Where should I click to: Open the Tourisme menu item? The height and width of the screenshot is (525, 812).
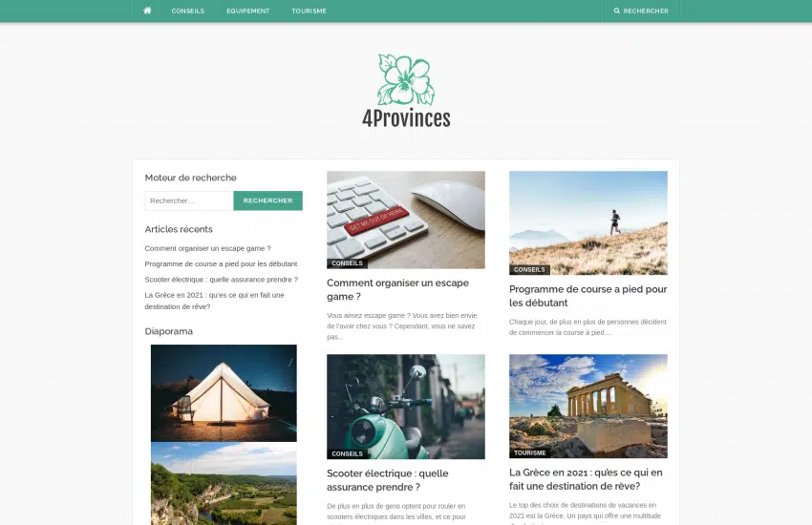(x=310, y=10)
